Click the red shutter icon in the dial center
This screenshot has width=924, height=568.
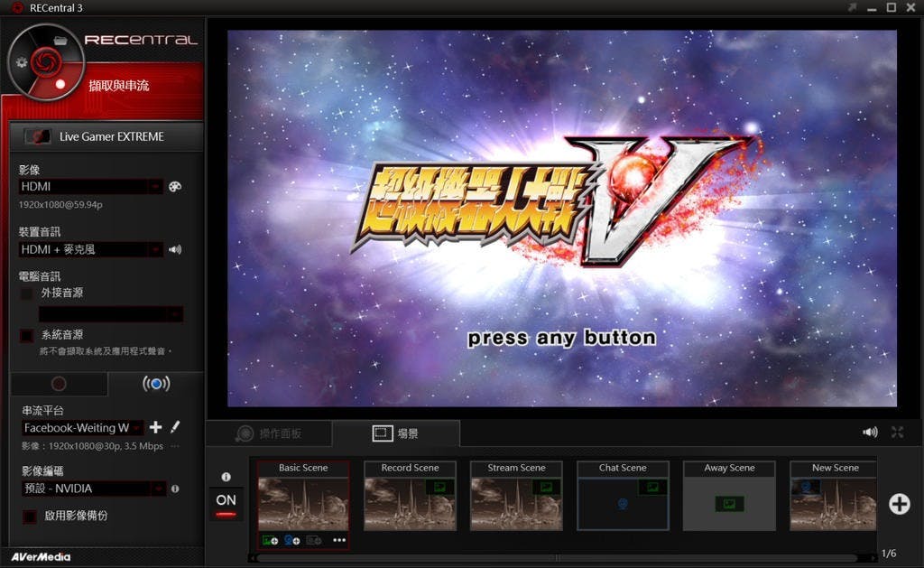click(x=46, y=61)
